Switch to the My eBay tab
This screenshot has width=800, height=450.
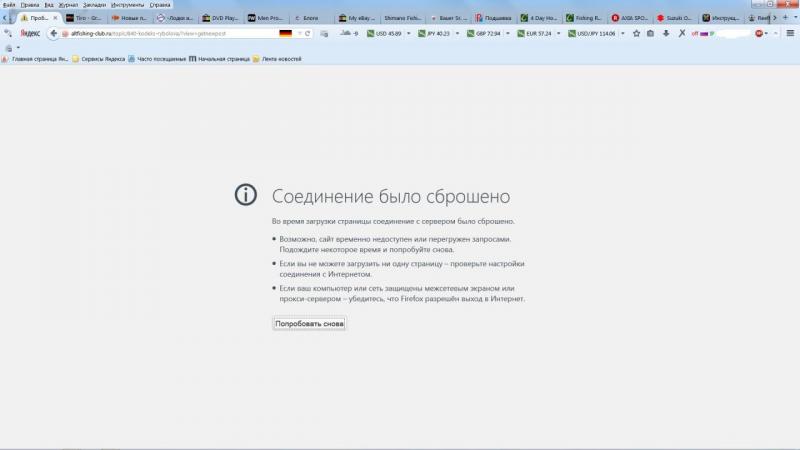(x=357, y=18)
